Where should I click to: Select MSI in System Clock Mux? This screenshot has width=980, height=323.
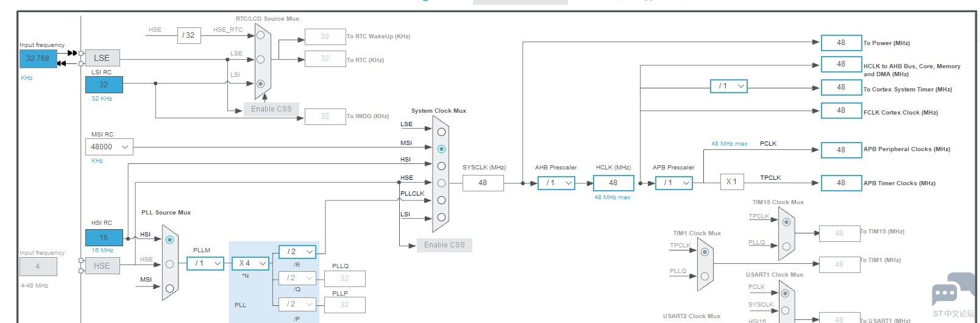pyautogui.click(x=441, y=149)
